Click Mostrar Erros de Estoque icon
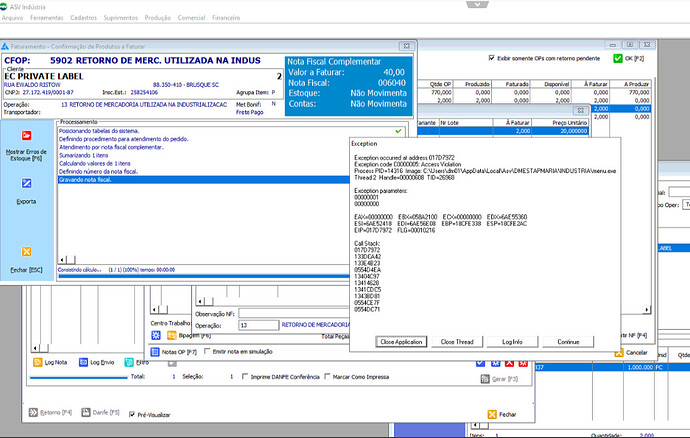Viewport: 690px width, 438px height. tap(26, 136)
